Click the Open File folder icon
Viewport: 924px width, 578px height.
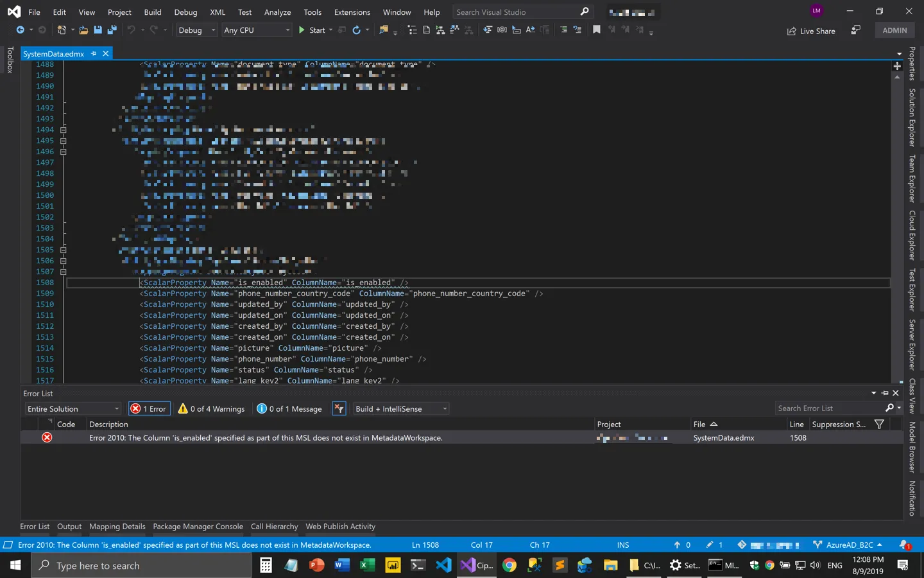(83, 30)
